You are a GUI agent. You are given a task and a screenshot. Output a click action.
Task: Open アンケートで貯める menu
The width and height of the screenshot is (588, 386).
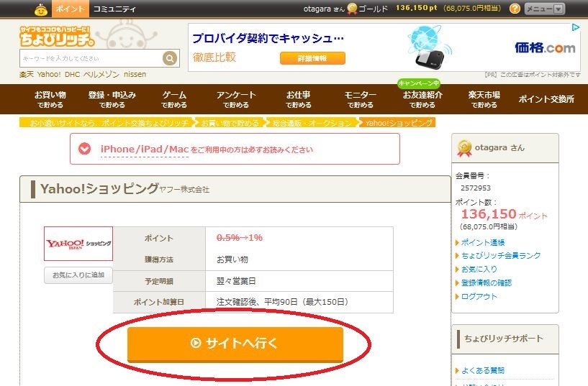236,99
